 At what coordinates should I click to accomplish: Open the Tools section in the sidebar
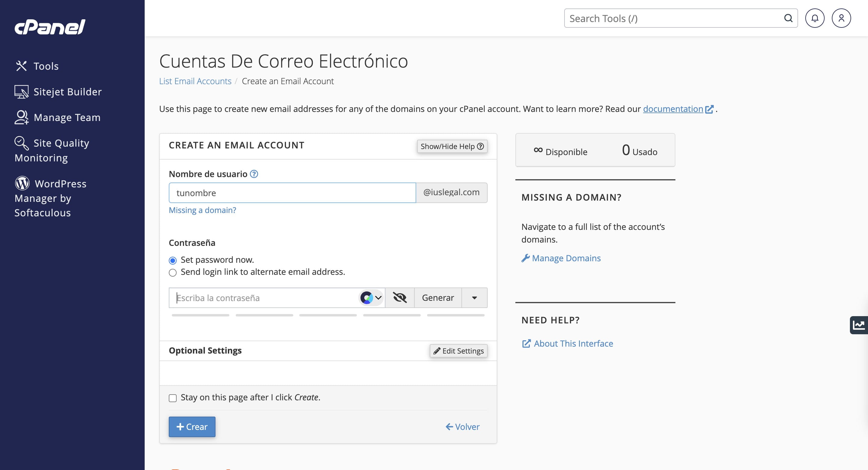tap(46, 66)
